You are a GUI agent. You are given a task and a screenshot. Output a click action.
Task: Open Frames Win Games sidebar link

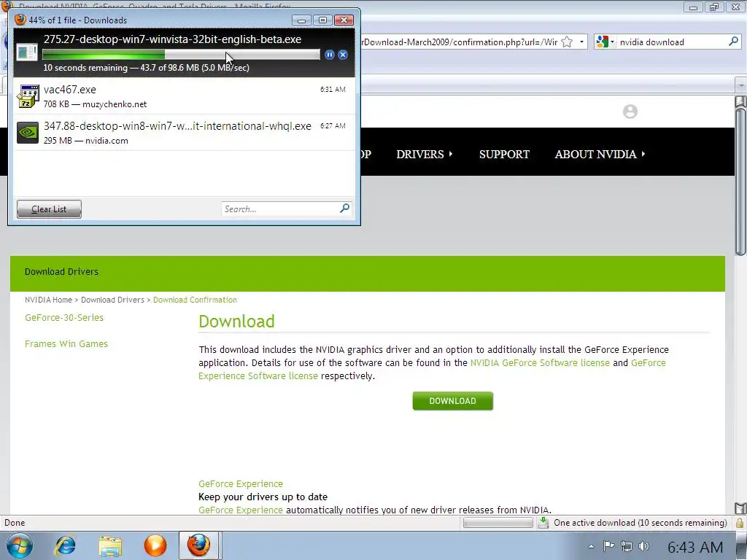coord(66,344)
